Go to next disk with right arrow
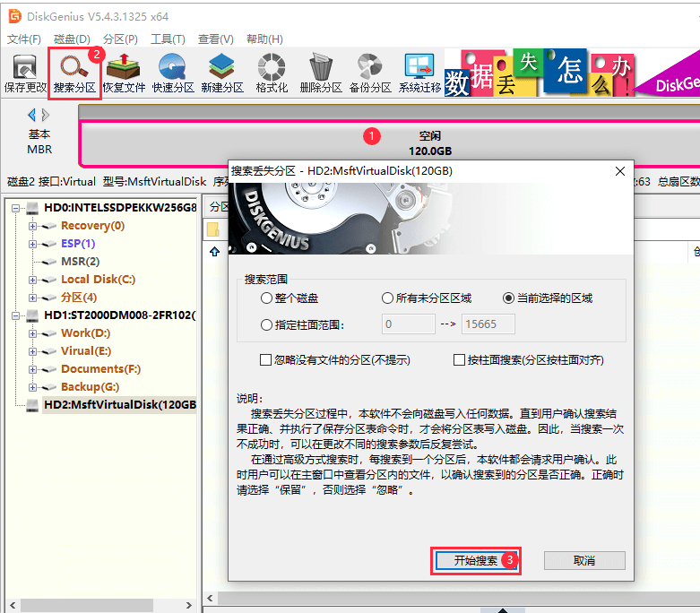The height and width of the screenshot is (613, 700). (x=45, y=115)
